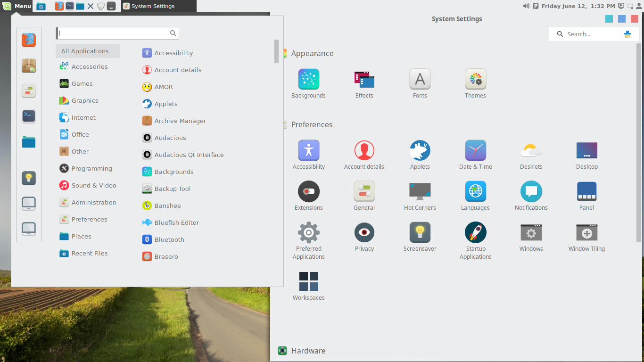Click the application list scrollbar
Viewport: 644px width, 362px height.
276,51
